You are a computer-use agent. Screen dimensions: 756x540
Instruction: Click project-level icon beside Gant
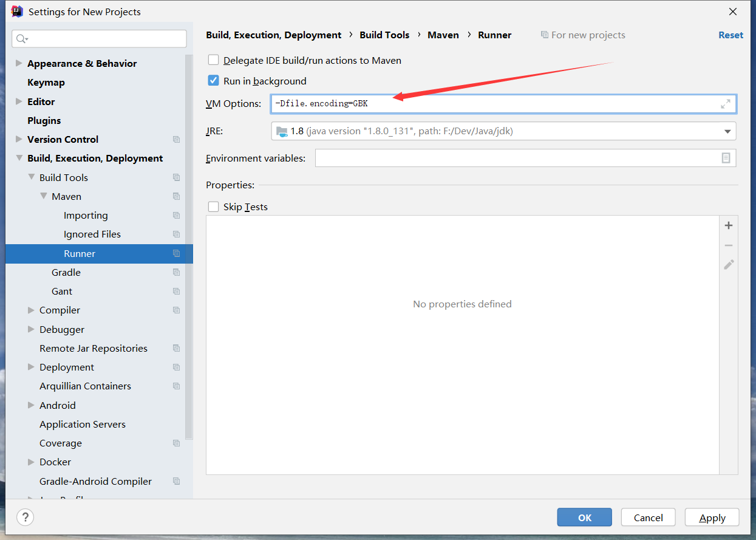coord(176,292)
